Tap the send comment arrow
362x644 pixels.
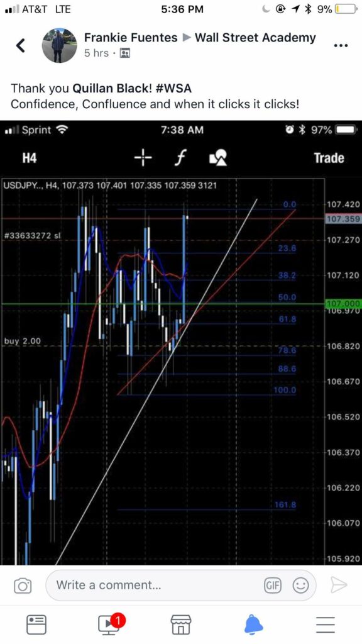click(x=339, y=585)
